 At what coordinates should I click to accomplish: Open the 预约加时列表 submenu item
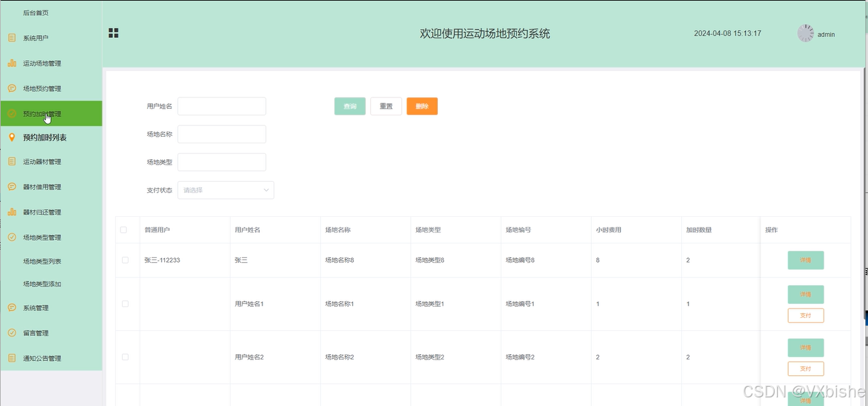[51, 137]
